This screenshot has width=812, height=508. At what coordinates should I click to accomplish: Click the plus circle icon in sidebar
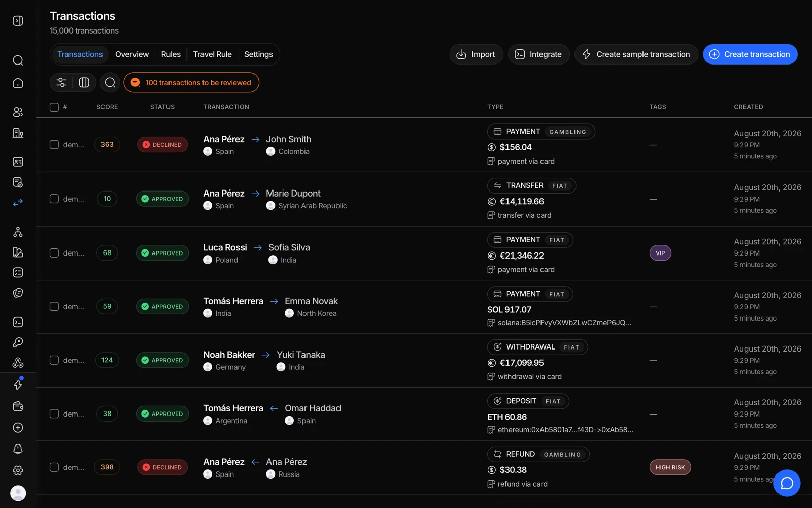click(x=18, y=428)
